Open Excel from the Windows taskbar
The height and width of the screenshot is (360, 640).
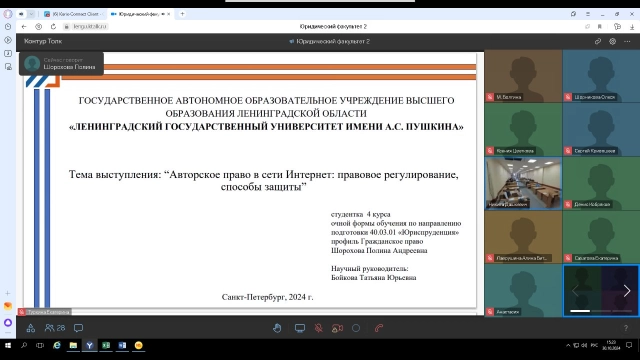tap(106, 345)
